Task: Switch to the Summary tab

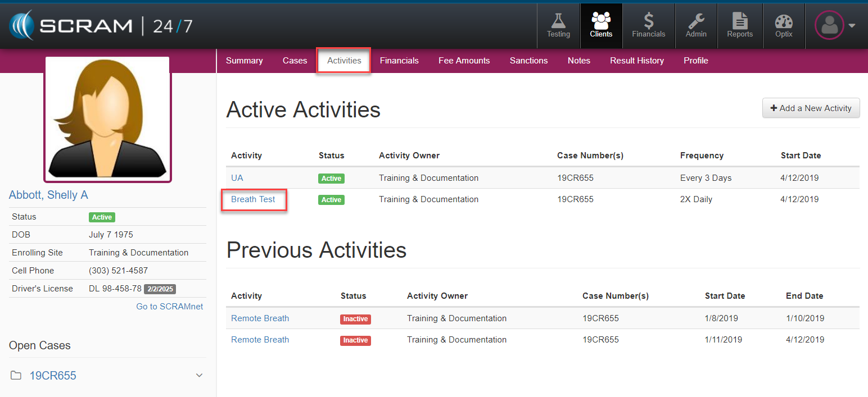Action: click(244, 61)
